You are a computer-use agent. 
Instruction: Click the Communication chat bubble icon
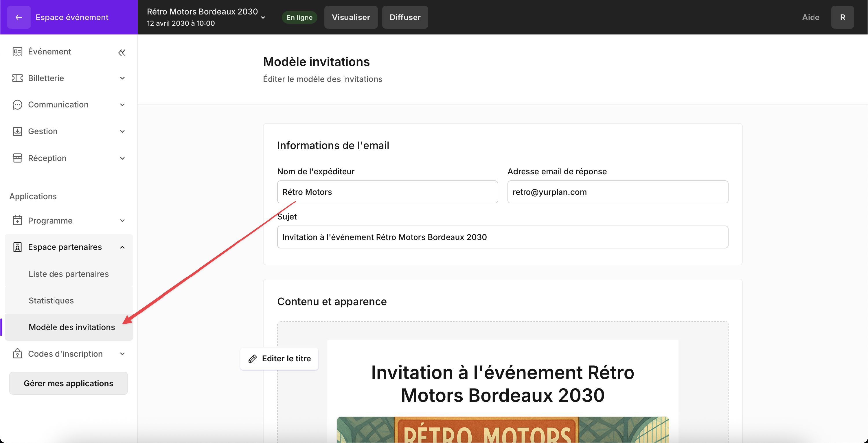(x=17, y=105)
